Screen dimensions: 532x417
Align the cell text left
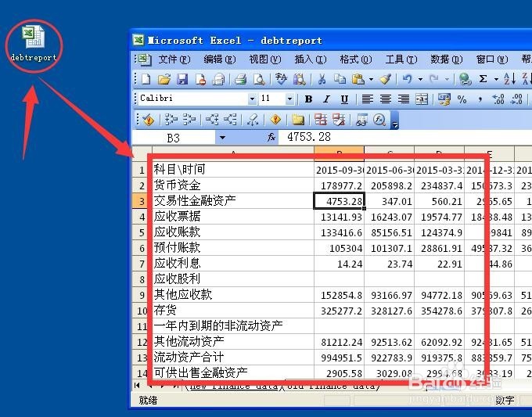(x=367, y=99)
